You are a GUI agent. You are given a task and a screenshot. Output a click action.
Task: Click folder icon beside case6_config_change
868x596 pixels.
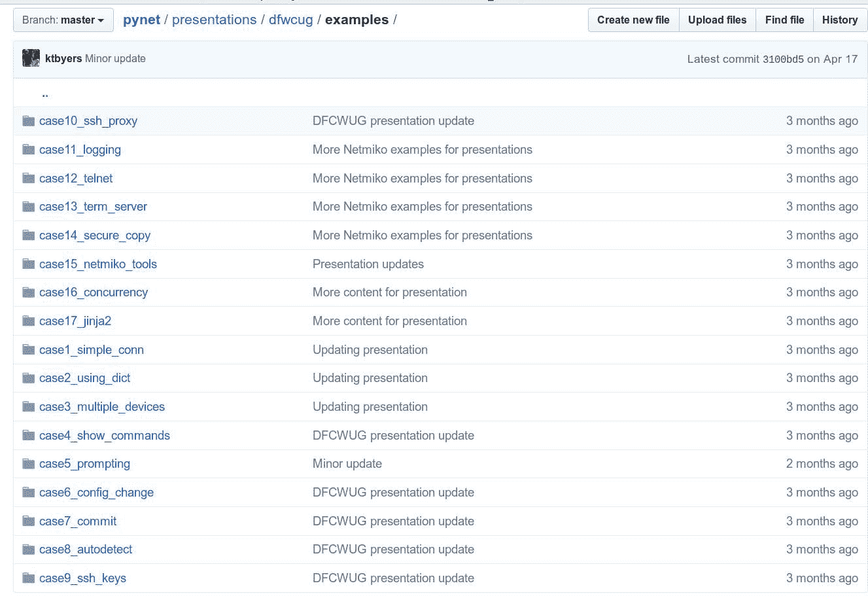[28, 492]
